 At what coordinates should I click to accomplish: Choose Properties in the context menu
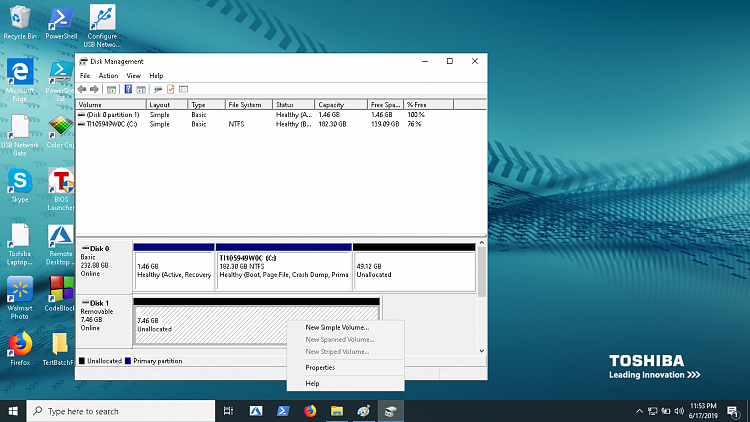[x=320, y=367]
